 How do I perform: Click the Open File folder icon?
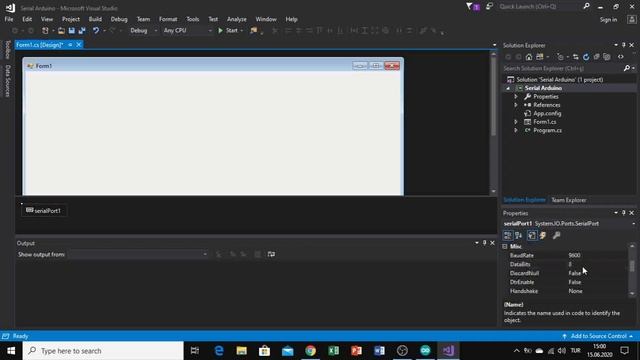coord(61,31)
